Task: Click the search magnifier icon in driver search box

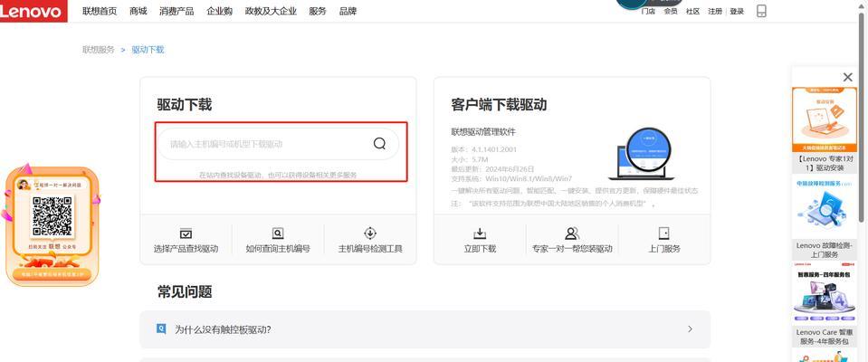Action: pos(379,144)
